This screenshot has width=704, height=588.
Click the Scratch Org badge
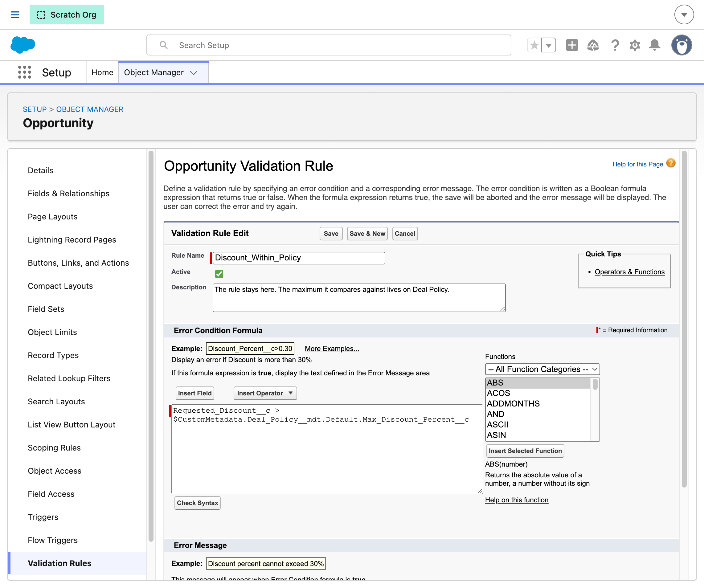tap(67, 15)
